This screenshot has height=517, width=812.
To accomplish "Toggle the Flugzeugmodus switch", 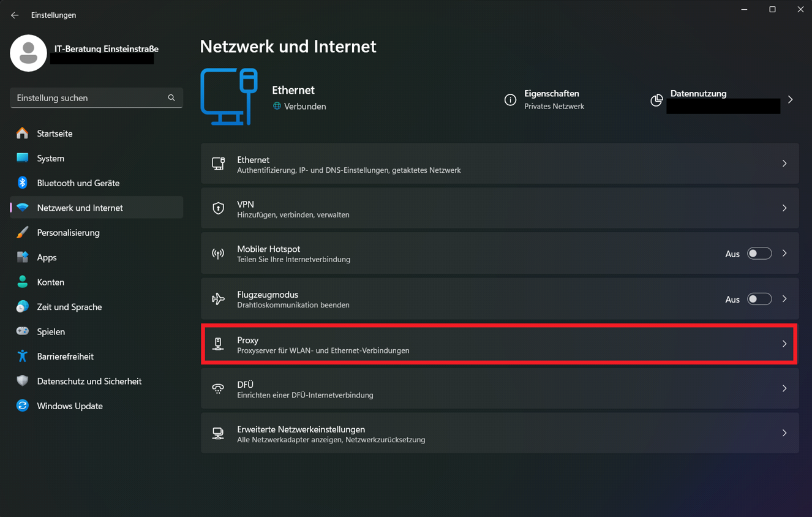I will 759,299.
